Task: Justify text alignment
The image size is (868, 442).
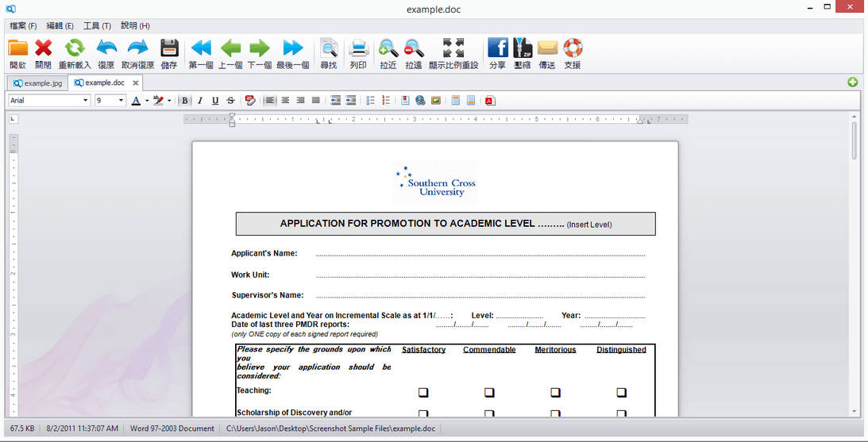Action: point(315,100)
